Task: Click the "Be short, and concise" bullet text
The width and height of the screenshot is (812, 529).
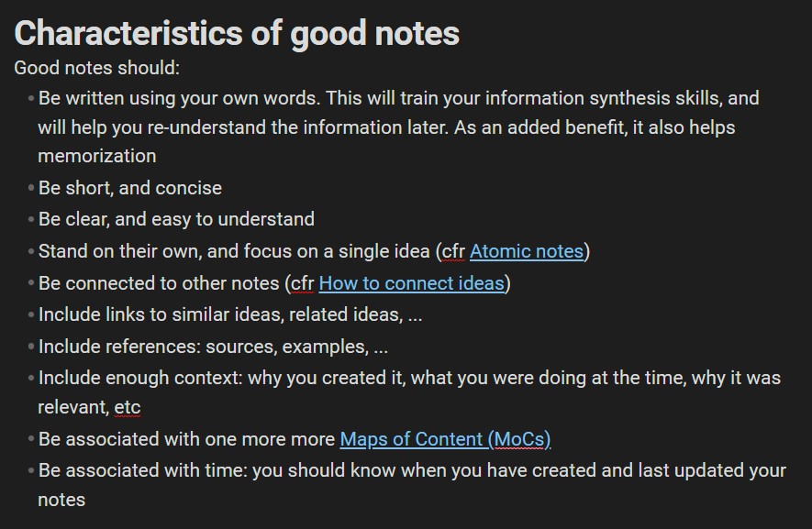Action: tap(130, 188)
